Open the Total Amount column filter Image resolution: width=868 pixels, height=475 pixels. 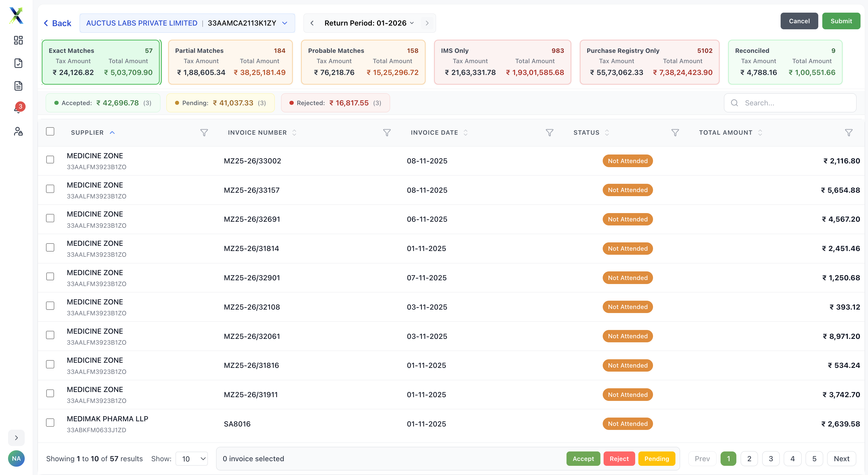(850, 132)
